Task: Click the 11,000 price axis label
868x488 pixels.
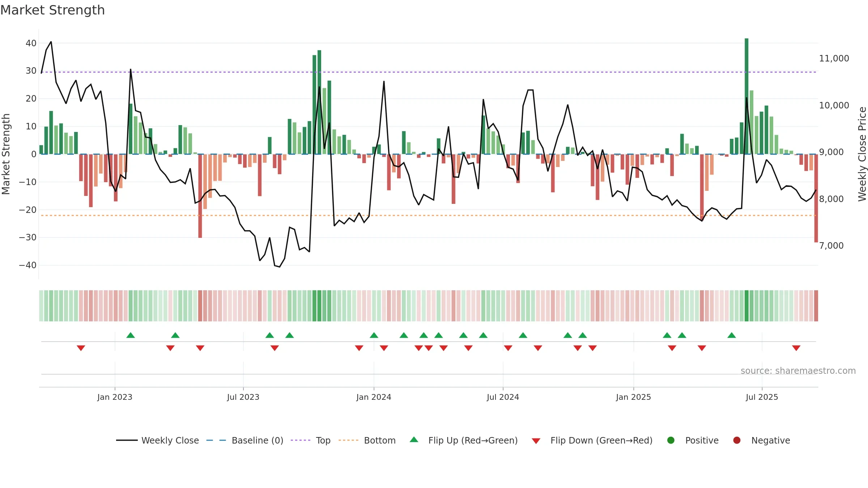Action: coord(834,58)
